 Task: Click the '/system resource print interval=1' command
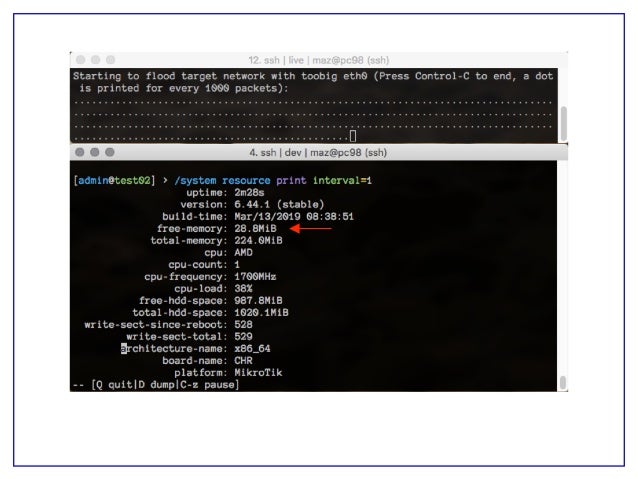[x=273, y=180]
